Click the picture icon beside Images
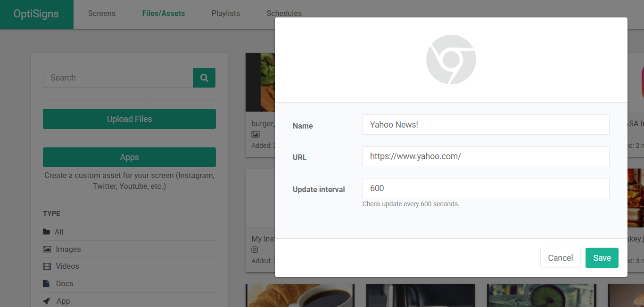The width and height of the screenshot is (644, 307). pos(47,249)
